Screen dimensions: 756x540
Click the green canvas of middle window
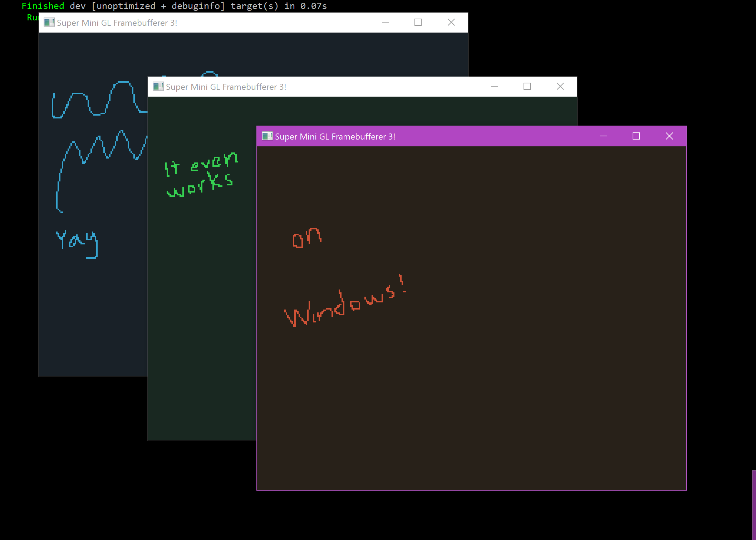(x=202, y=268)
